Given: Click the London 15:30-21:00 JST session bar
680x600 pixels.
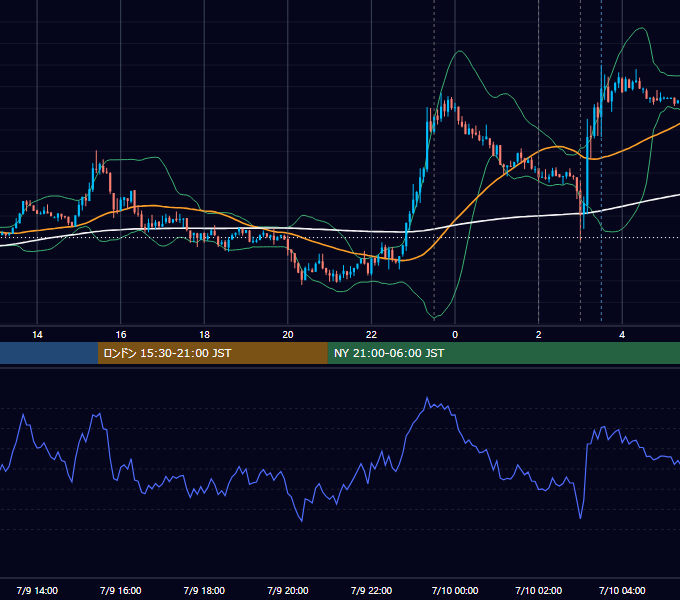Looking at the screenshot, I should [x=212, y=353].
